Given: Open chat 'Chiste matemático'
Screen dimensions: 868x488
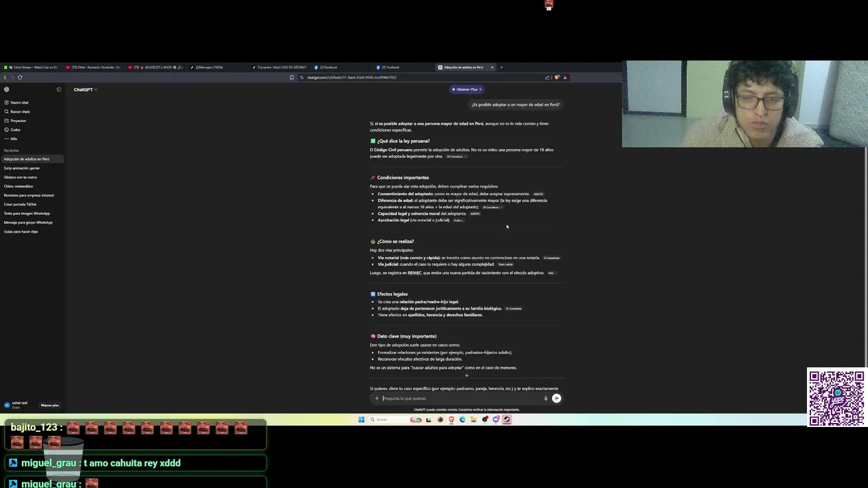Looking at the screenshot, I should click(32, 186).
